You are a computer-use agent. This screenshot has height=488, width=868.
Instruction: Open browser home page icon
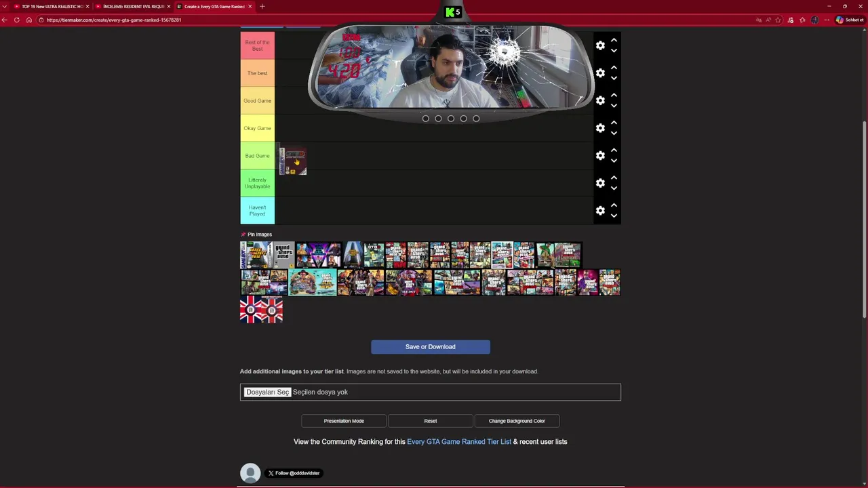[x=28, y=20]
